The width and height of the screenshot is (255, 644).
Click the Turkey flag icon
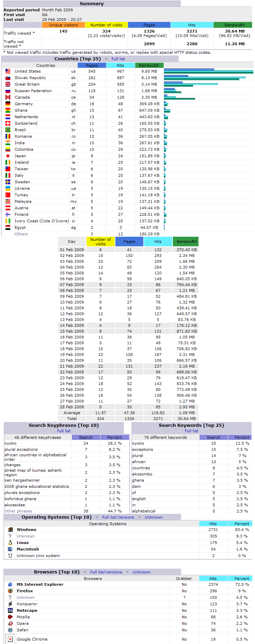pyautogui.click(x=8, y=195)
